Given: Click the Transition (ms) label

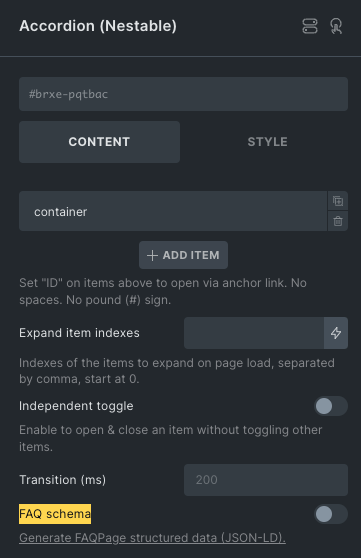Looking at the screenshot, I should coord(63,480).
